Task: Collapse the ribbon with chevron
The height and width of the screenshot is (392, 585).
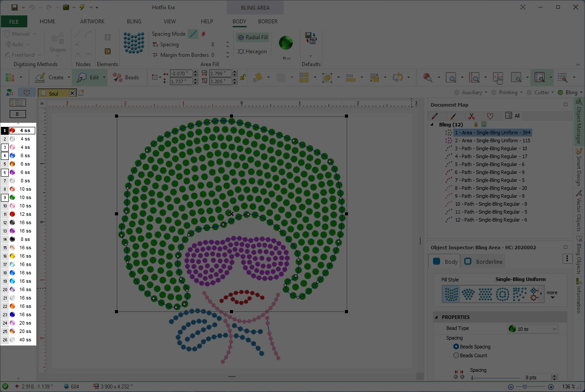Action: [578, 64]
